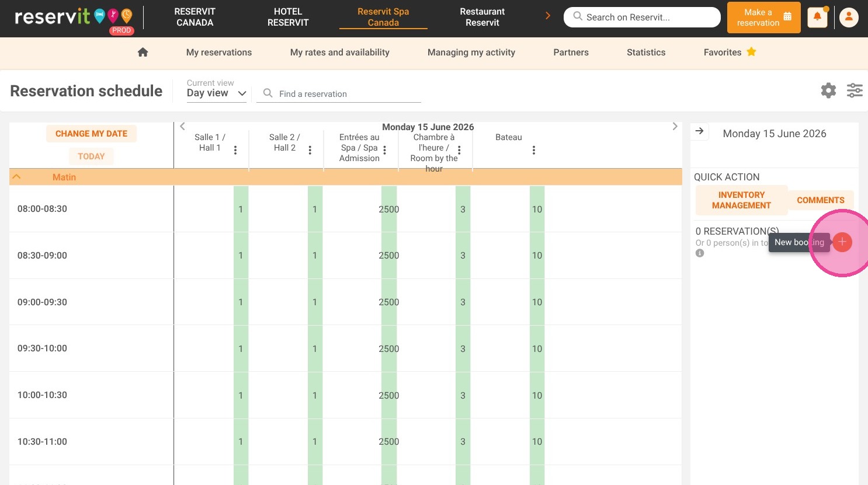Click the reservit logo
Viewport: 868px width, 485px height.
(x=74, y=18)
